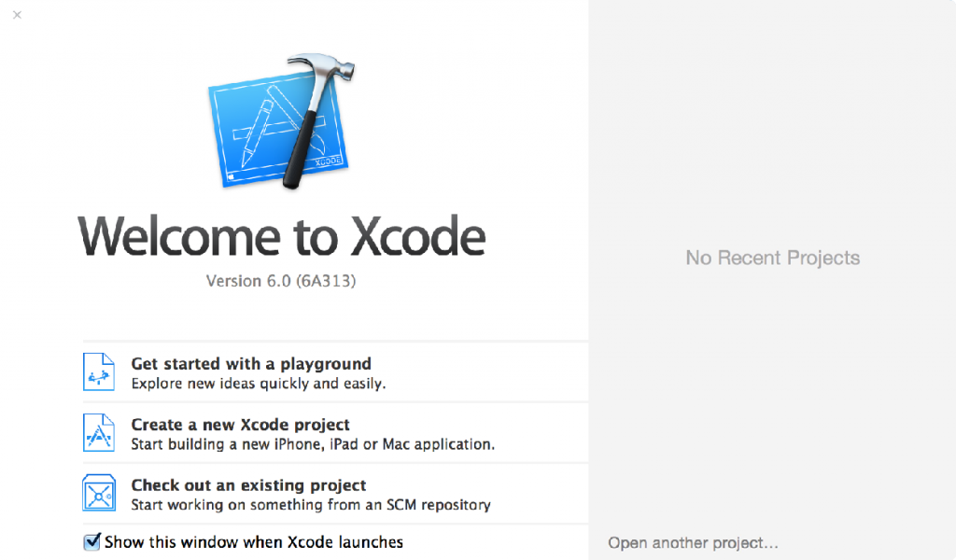Close the Welcome to Xcode window
Viewport: 956px width, 560px height.
pyautogui.click(x=17, y=15)
